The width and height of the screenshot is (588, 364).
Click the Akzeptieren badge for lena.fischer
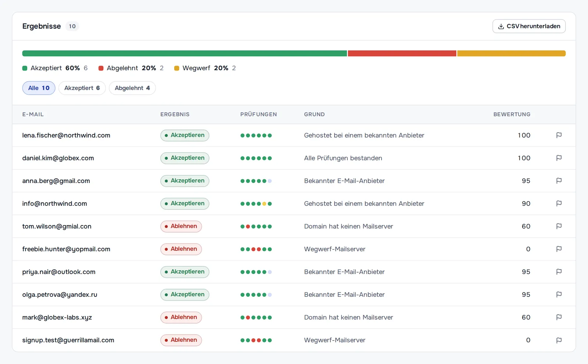(x=184, y=135)
